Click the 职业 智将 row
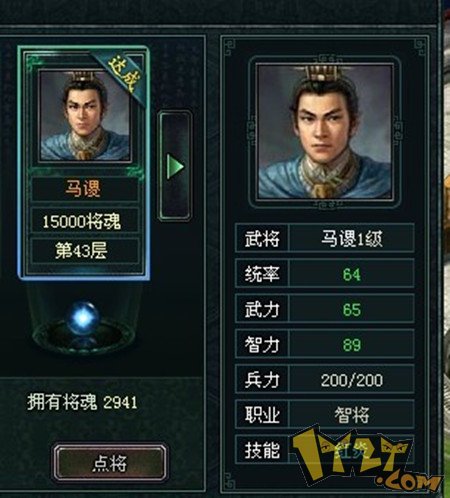The image size is (450, 498). (x=325, y=415)
